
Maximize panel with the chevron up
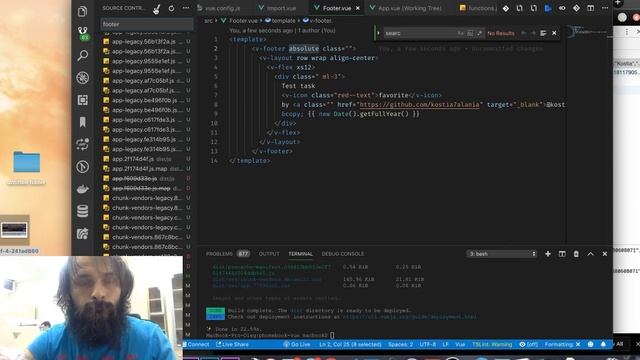point(591,254)
